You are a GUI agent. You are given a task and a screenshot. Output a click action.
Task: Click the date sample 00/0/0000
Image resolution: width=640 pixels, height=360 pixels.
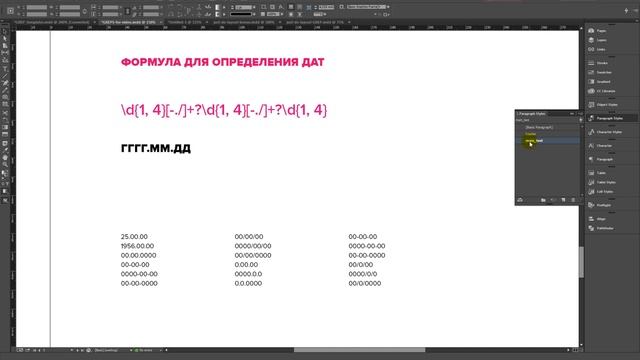364,284
